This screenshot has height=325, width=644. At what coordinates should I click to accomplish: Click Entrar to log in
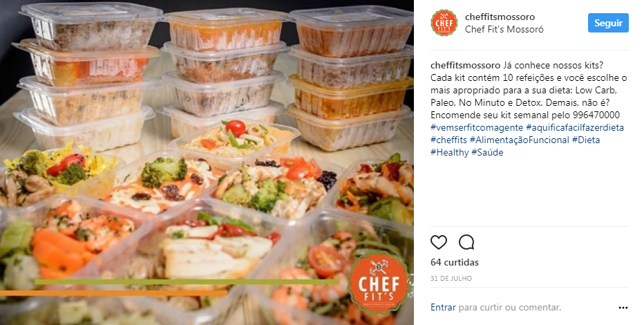tap(443, 307)
